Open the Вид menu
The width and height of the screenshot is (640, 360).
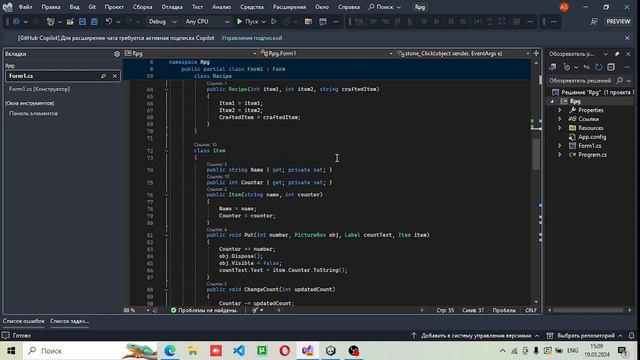(74, 7)
